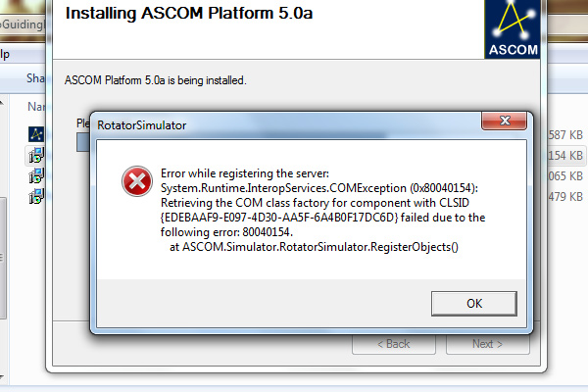Sort by the Name column header
Screen dimensions: 588x392
tap(36, 107)
